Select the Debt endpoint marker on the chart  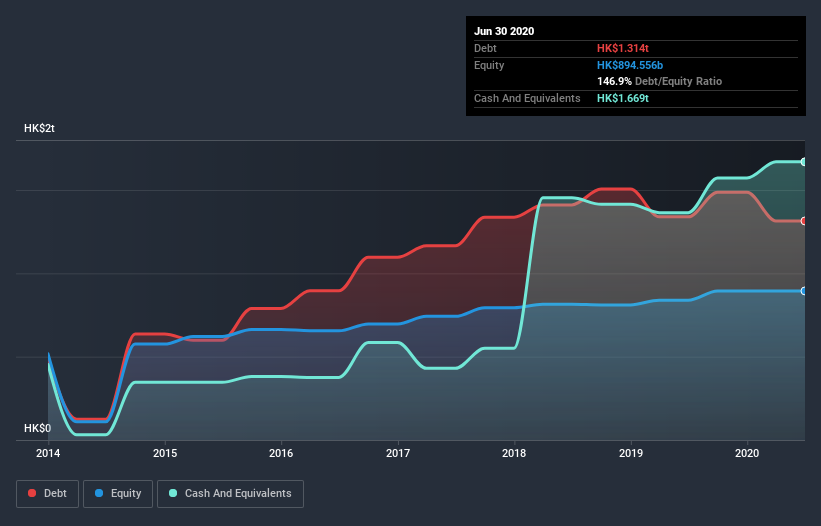point(804,221)
